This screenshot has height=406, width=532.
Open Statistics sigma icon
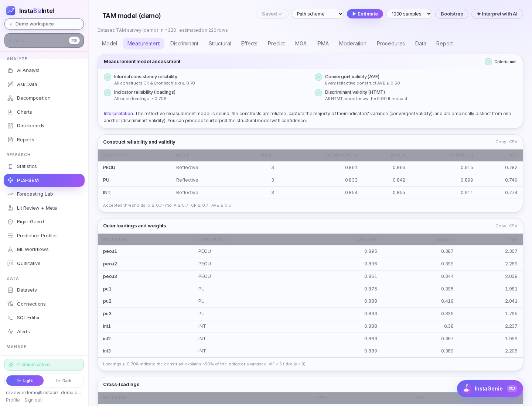click(10, 166)
